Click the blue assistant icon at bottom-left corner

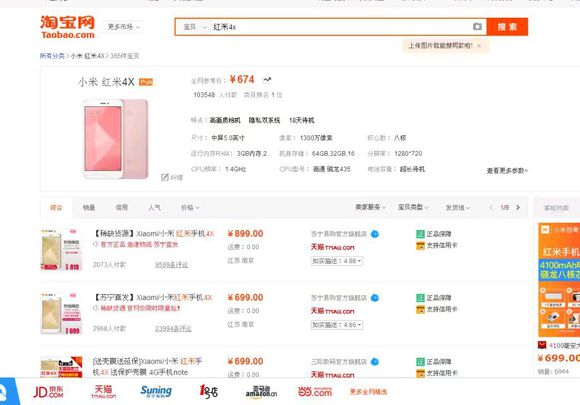coord(8,392)
